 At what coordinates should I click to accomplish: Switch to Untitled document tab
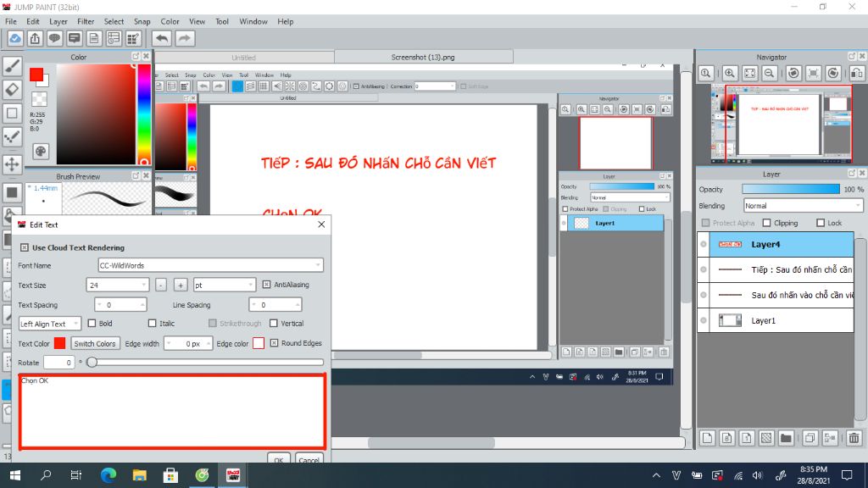[243, 57]
